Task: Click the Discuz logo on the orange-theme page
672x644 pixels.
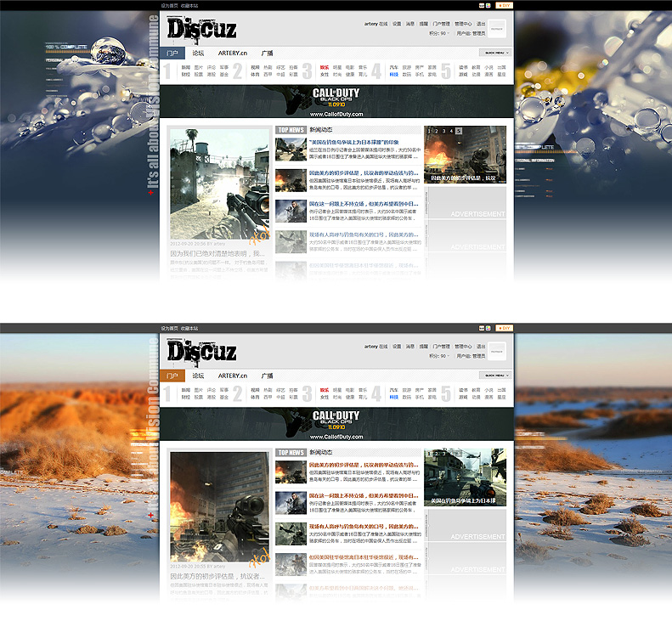Action: [201, 353]
